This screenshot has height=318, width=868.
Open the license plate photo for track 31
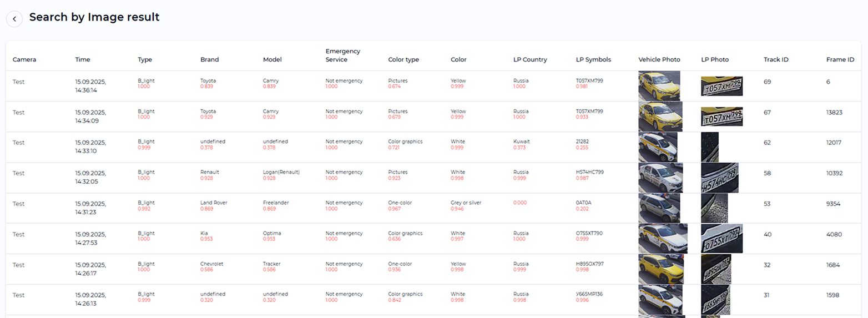click(x=715, y=300)
